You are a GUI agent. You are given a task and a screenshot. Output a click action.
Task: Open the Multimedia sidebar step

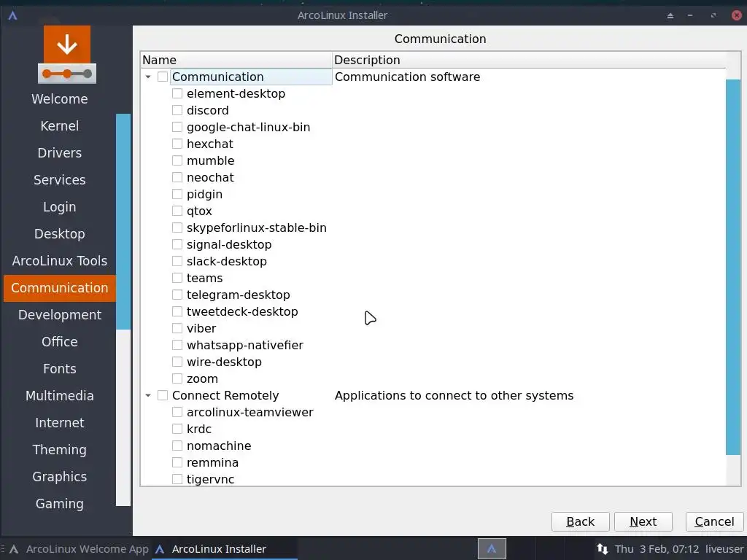coord(60,396)
